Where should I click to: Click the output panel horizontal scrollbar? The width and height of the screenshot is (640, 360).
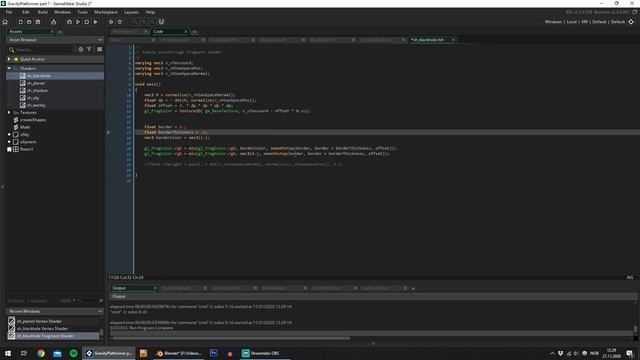click(x=231, y=338)
